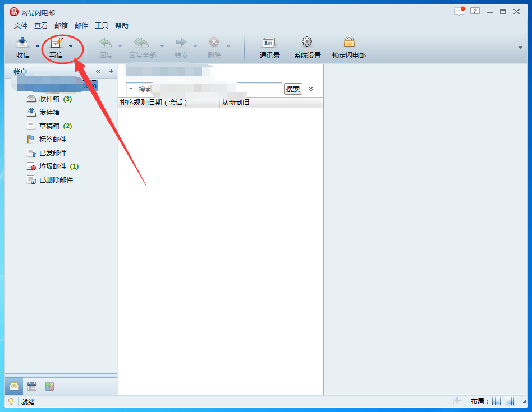
Task: Click the 锁定闪电邮 lock icon
Action: tap(349, 43)
